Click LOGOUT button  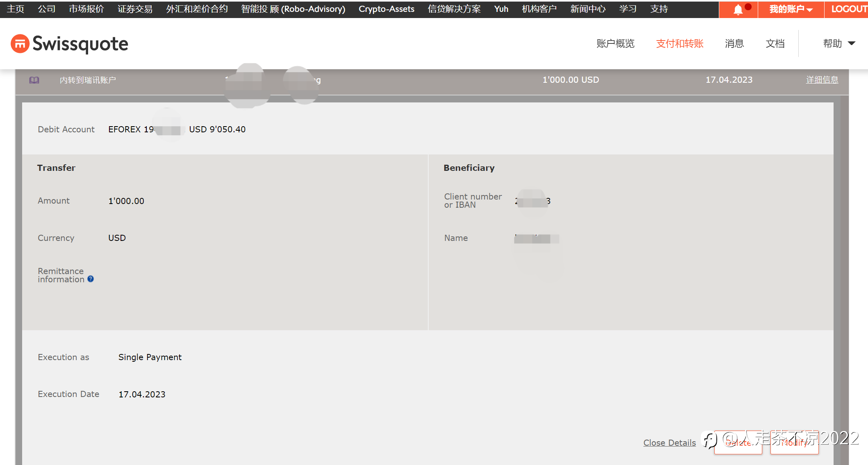pyautogui.click(x=848, y=9)
